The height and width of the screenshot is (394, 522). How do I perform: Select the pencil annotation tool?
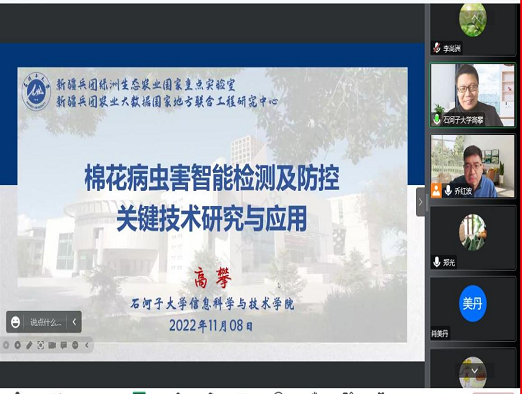[x=29, y=345]
